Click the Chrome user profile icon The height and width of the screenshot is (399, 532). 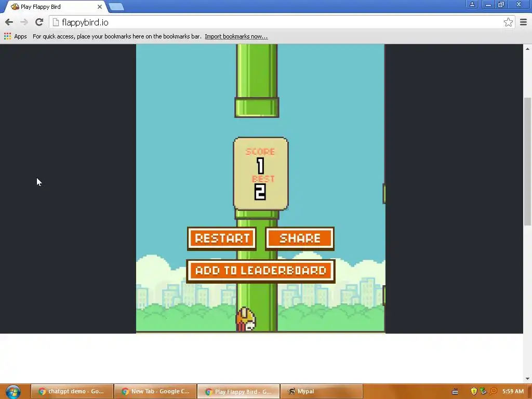tap(472, 4)
